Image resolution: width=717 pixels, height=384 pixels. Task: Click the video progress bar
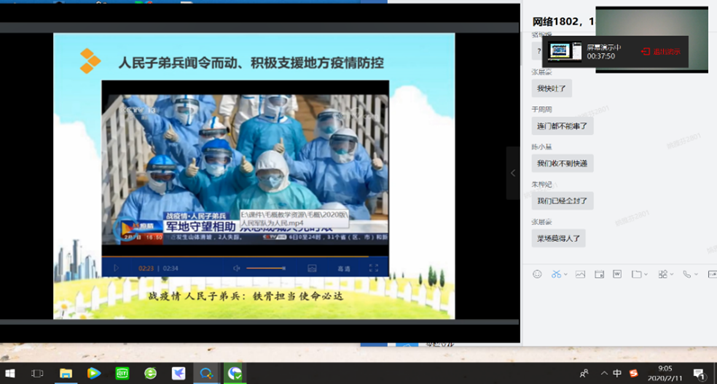245,257
